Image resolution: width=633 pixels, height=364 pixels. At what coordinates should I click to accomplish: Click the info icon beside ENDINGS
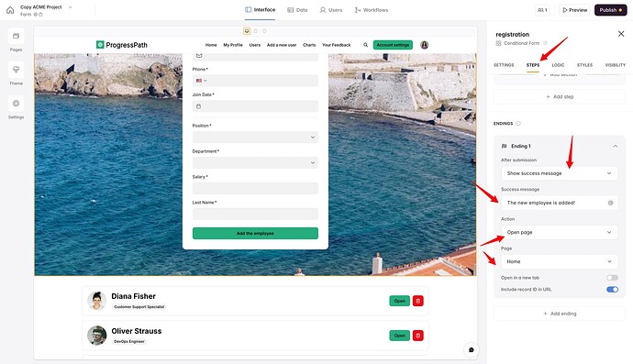(518, 124)
